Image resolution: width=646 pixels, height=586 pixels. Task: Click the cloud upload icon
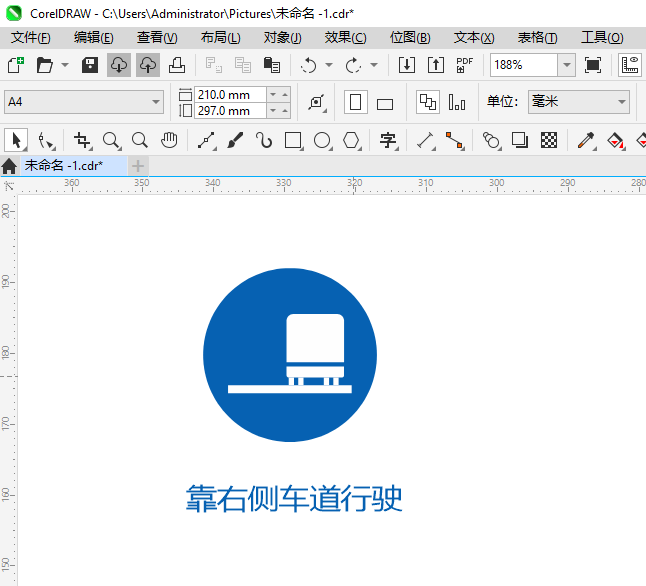(148, 65)
